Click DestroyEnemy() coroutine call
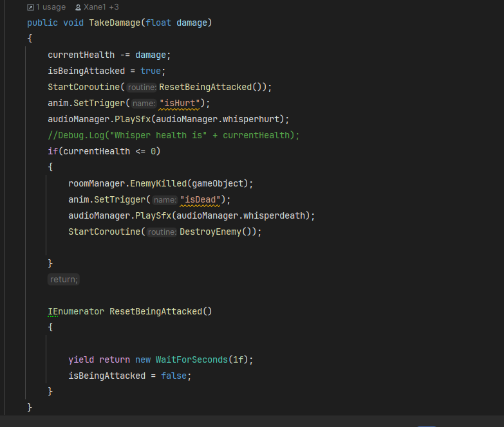Screen dimensions: 504x427 tap(216, 232)
